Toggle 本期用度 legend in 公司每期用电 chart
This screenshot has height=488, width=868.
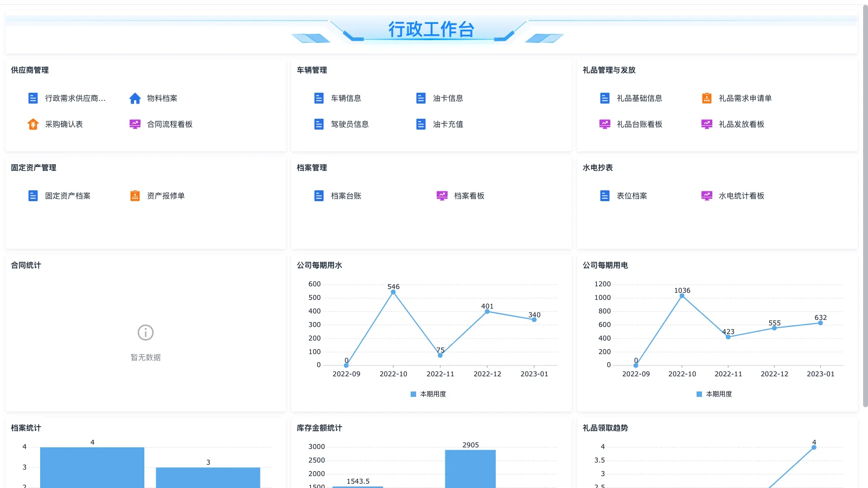[x=714, y=394]
